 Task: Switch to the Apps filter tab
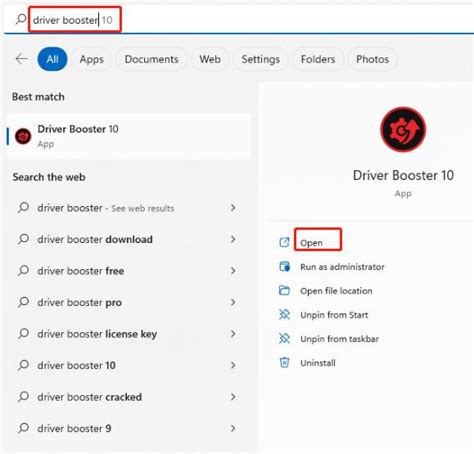point(92,59)
